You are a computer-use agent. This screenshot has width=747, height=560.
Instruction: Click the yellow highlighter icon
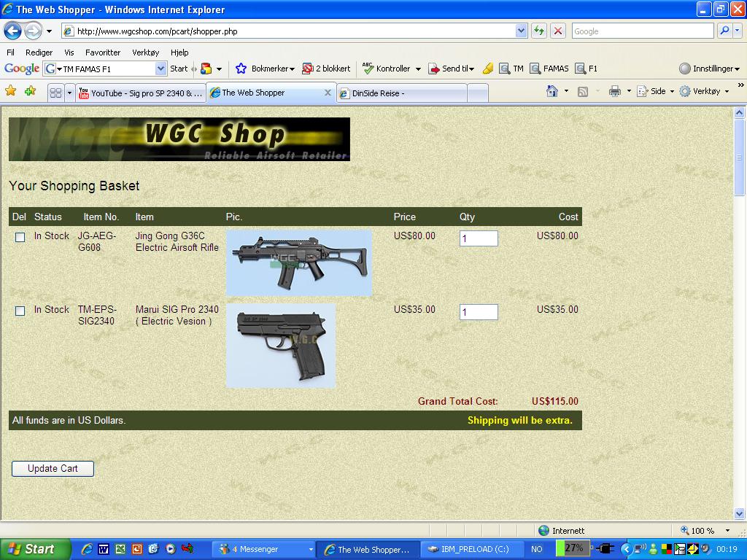tap(488, 69)
